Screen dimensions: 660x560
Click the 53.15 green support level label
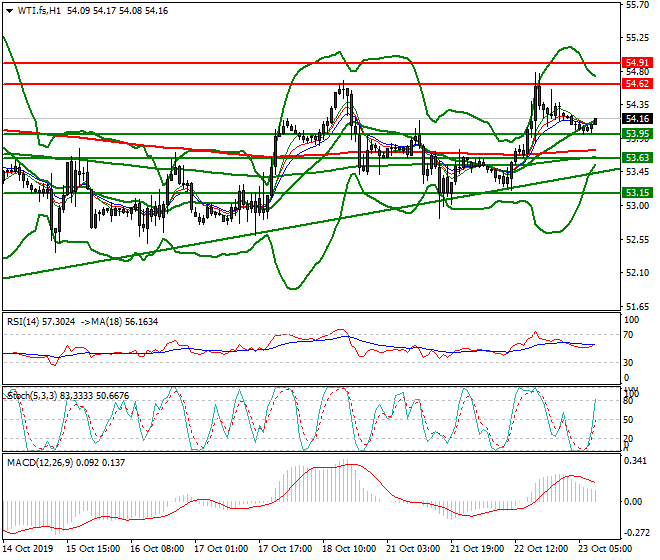point(637,193)
